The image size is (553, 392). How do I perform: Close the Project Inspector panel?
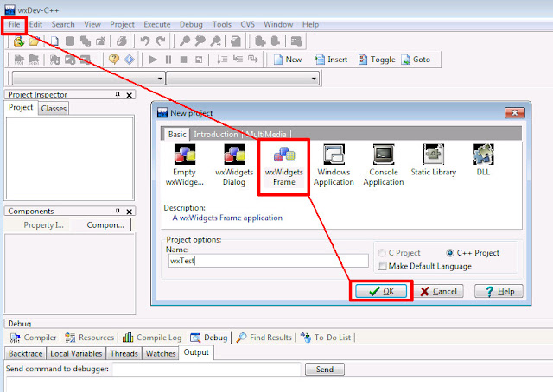coord(130,95)
